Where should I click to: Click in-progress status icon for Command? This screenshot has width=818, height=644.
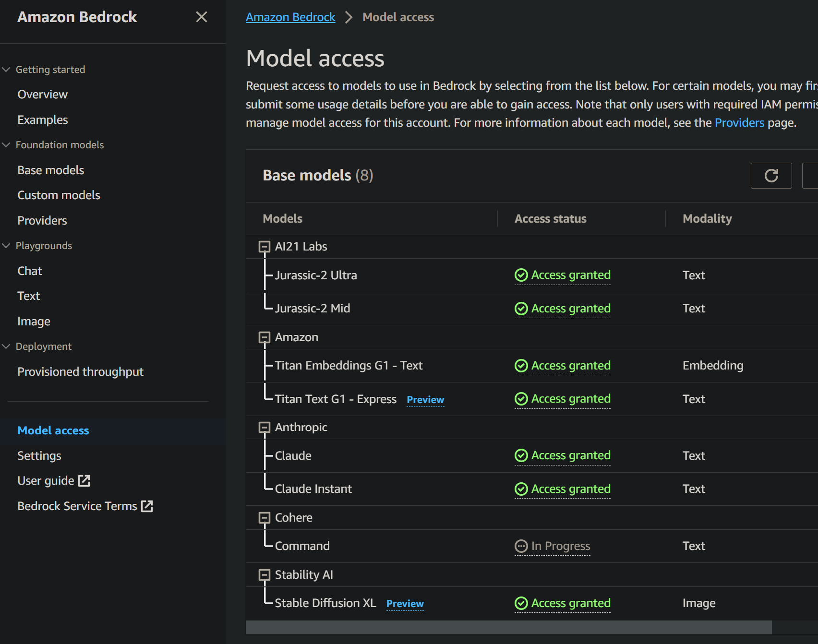click(521, 546)
